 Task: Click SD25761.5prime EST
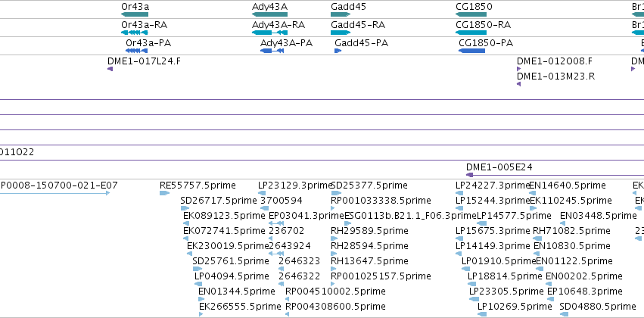pos(198,269)
